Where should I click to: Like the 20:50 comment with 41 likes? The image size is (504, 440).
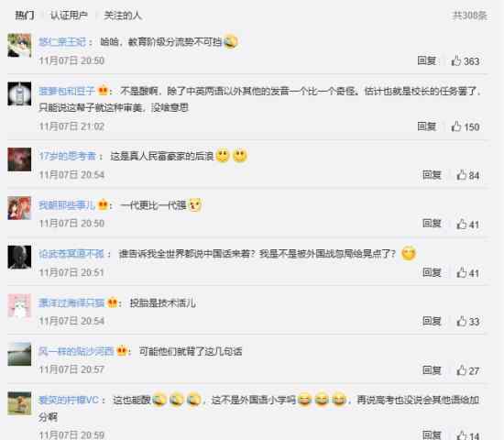coord(467,224)
